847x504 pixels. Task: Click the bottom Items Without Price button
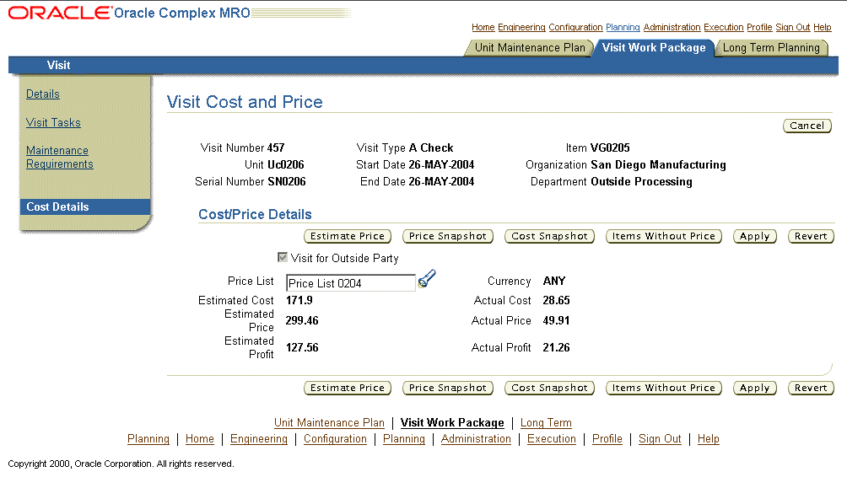[x=663, y=388]
